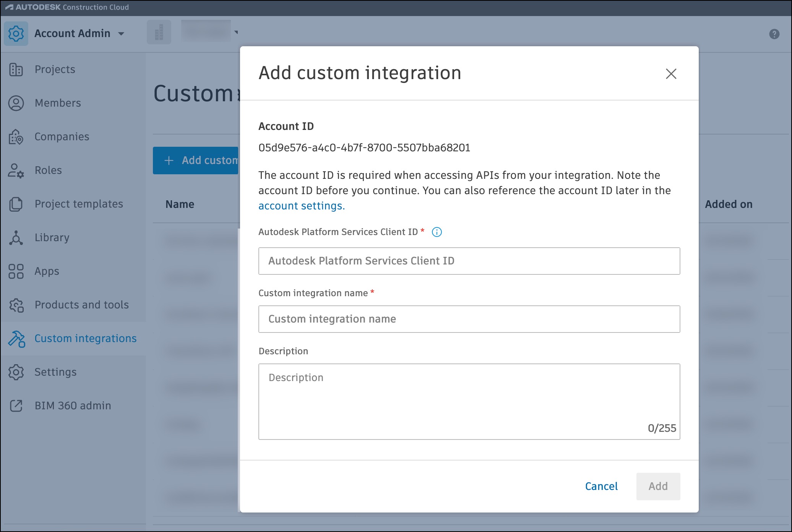Expand the Account Admin dropdown arrow
The height and width of the screenshot is (532, 792).
point(121,34)
